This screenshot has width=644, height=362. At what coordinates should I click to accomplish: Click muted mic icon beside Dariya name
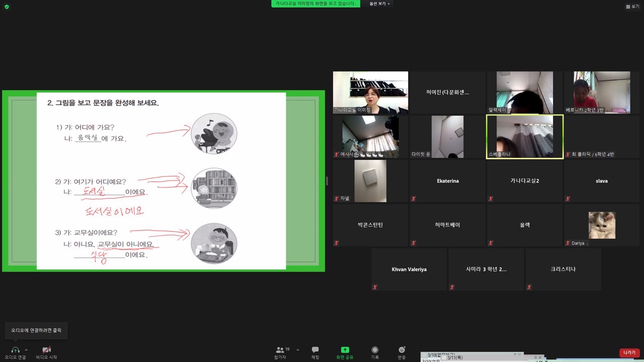[568, 243]
